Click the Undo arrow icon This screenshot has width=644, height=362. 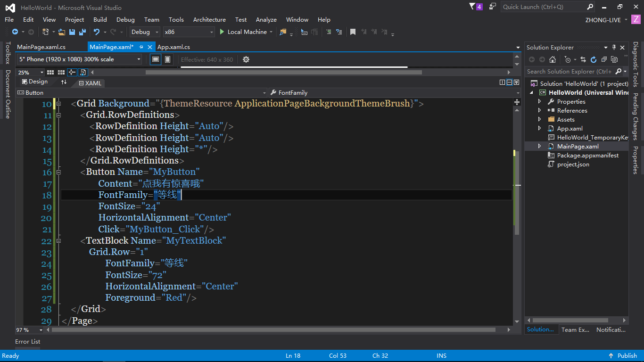tap(96, 32)
